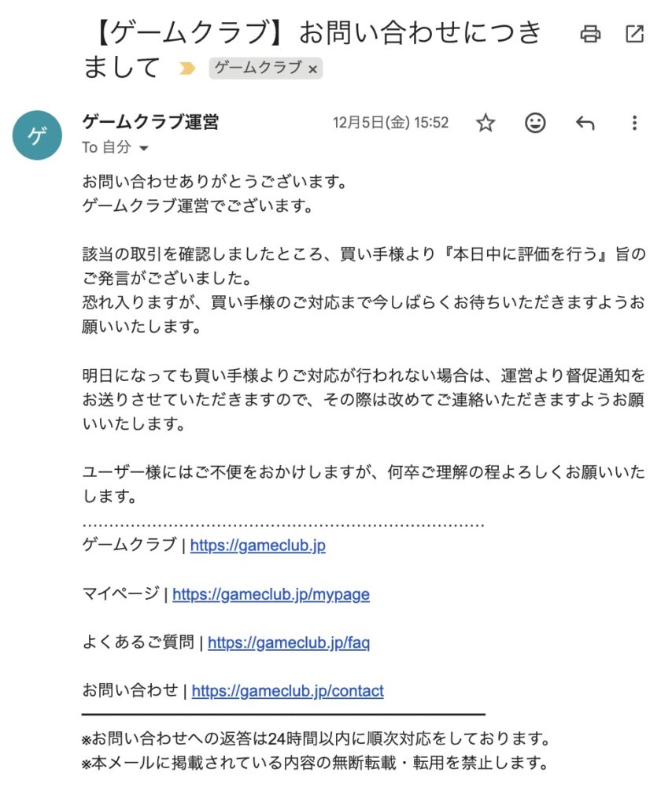The height and width of the screenshot is (806, 672).
Task: Reply to the message with the arrow icon
Action: [x=585, y=123]
